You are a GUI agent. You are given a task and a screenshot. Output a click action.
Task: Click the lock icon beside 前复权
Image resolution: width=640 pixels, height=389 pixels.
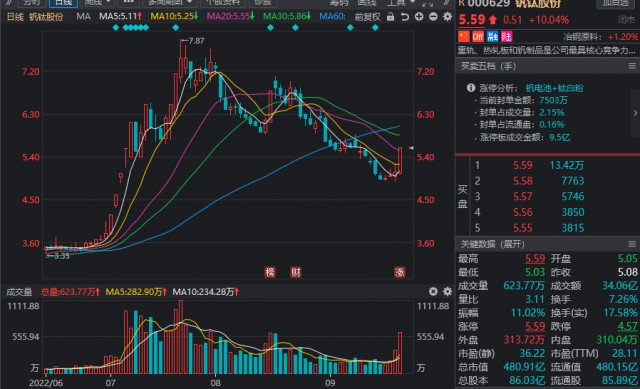(x=391, y=17)
